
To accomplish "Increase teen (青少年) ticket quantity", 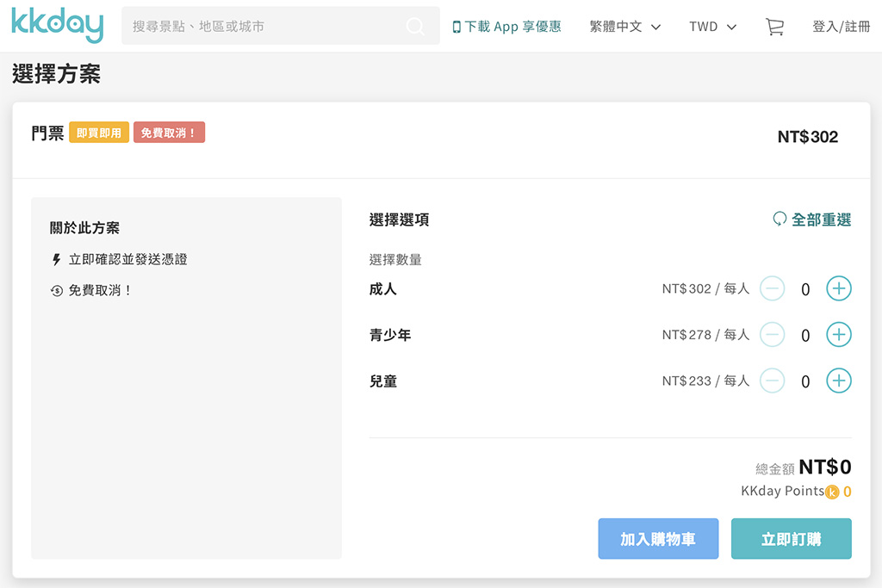I will tap(838, 335).
